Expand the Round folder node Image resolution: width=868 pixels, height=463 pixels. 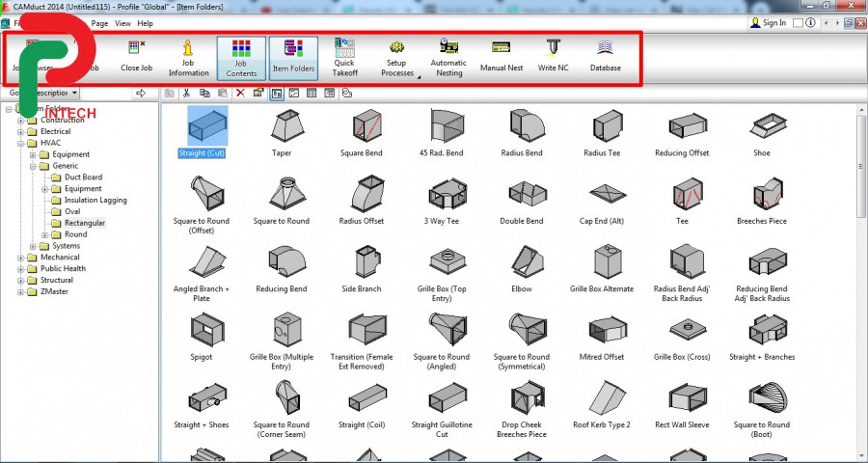point(44,234)
